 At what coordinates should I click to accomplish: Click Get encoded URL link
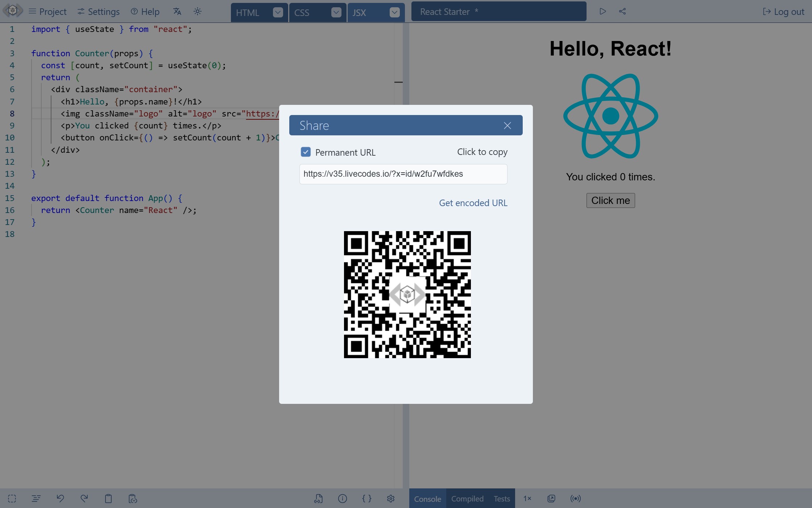(x=473, y=202)
